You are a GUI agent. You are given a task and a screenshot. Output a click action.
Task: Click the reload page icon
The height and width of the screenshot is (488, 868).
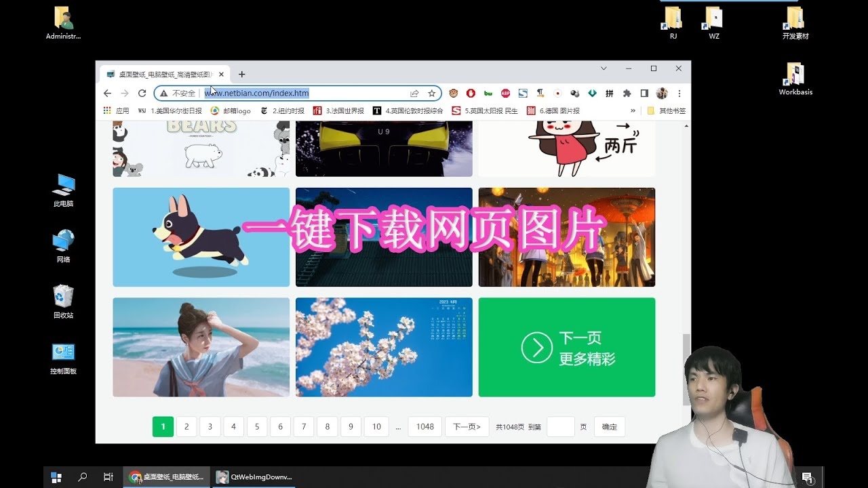(x=142, y=93)
